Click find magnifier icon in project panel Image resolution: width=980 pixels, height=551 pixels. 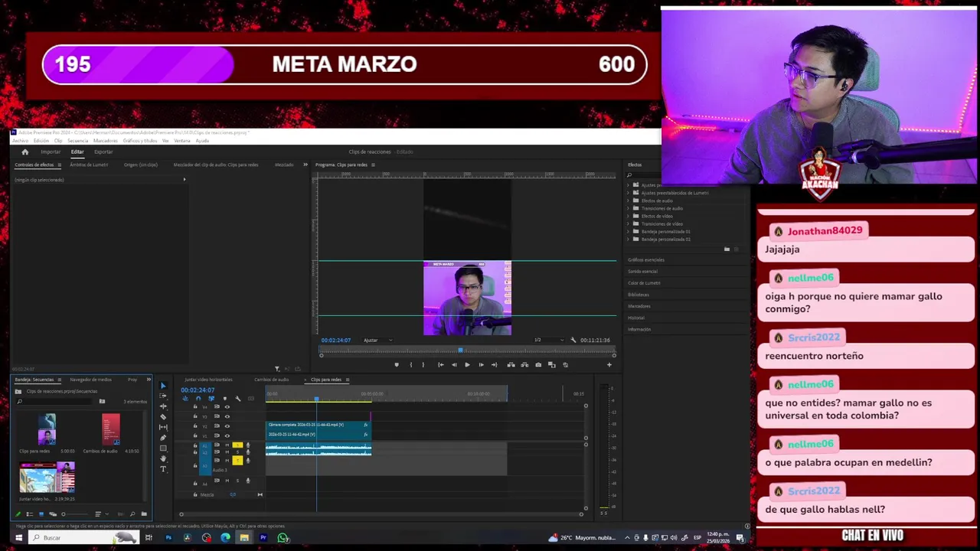[x=132, y=514]
